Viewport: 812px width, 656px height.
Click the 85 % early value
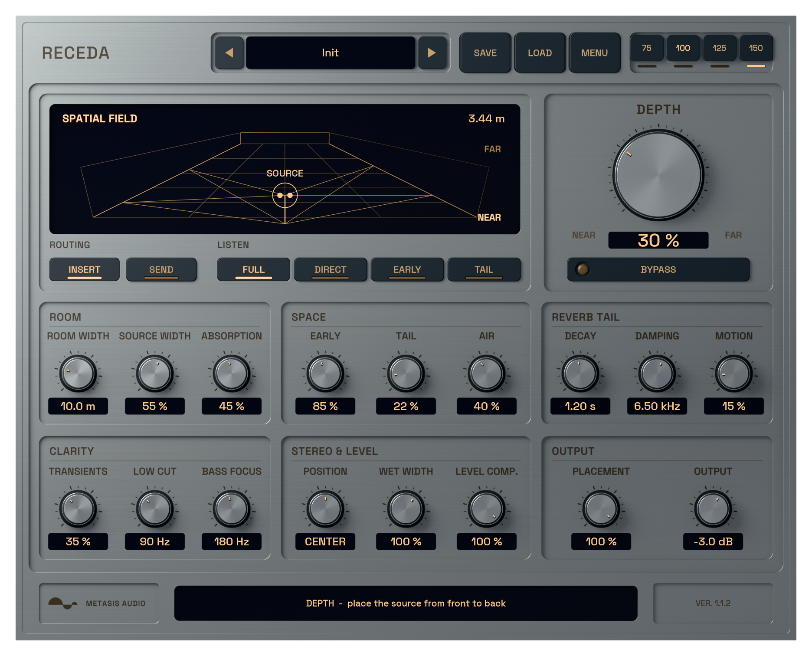[325, 406]
